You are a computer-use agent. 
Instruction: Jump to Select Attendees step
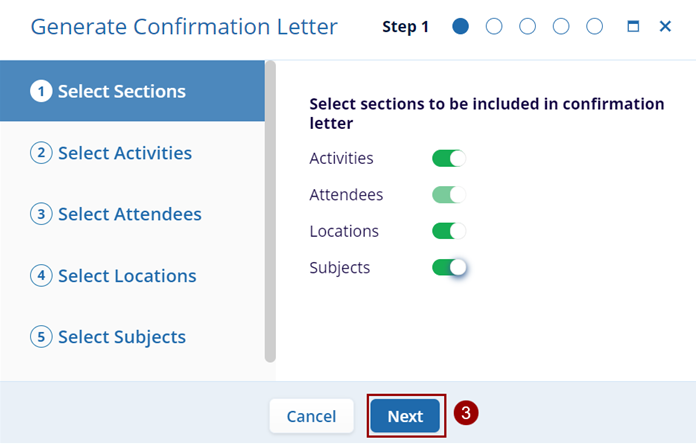(129, 214)
